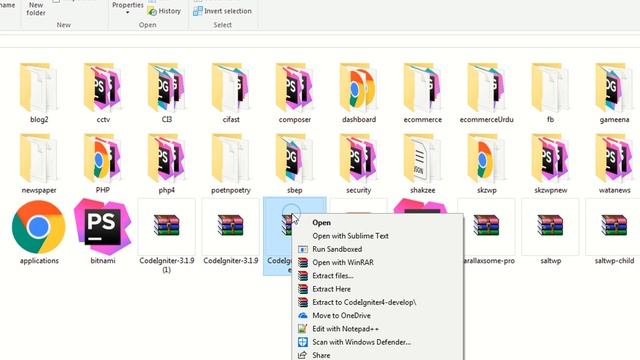Click the php4 folder icon
The image size is (640, 360).
[167, 158]
